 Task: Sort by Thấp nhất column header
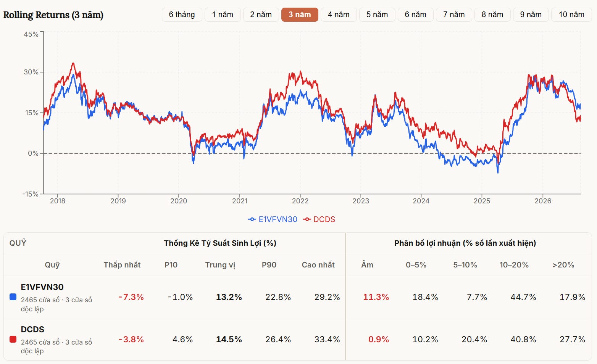[x=122, y=265]
